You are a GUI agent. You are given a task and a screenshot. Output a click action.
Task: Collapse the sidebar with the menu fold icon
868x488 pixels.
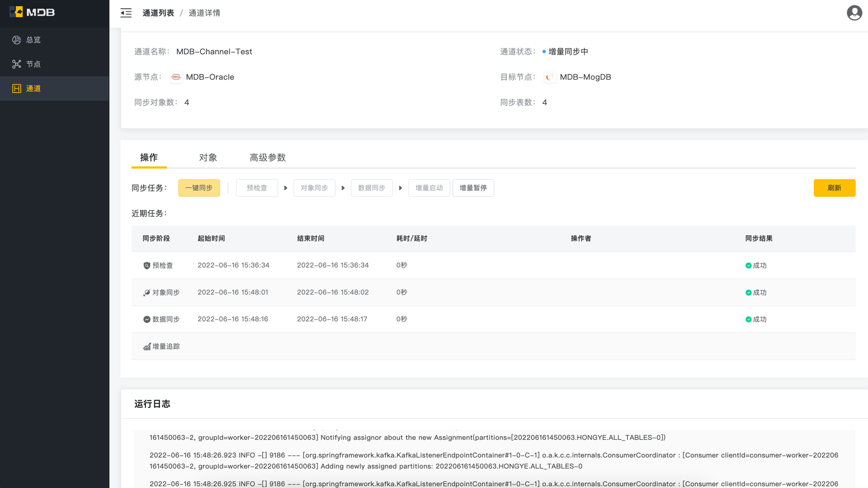[126, 13]
